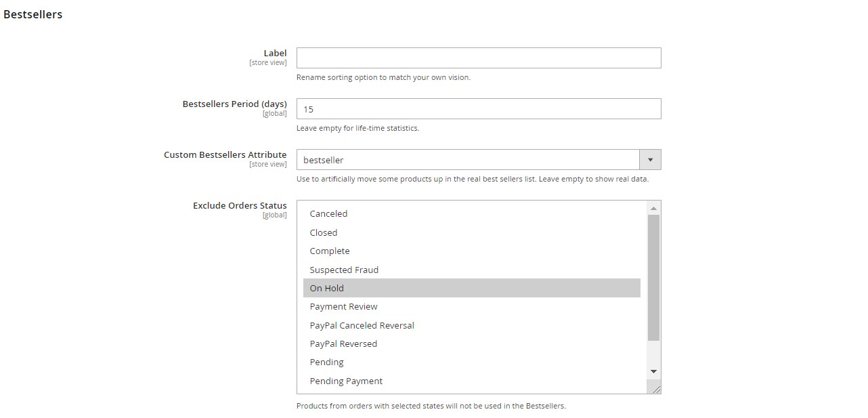The height and width of the screenshot is (418, 868).
Task: Click the Label text input field
Action: click(x=478, y=58)
